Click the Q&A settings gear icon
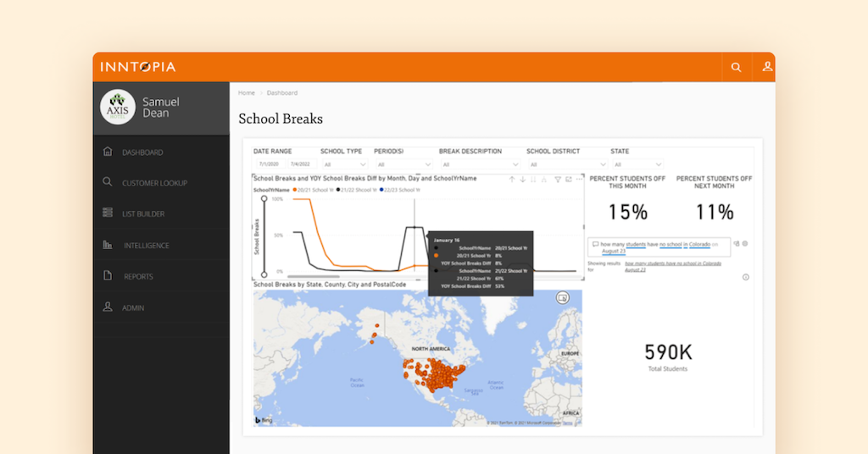This screenshot has width=868, height=454. click(x=745, y=244)
